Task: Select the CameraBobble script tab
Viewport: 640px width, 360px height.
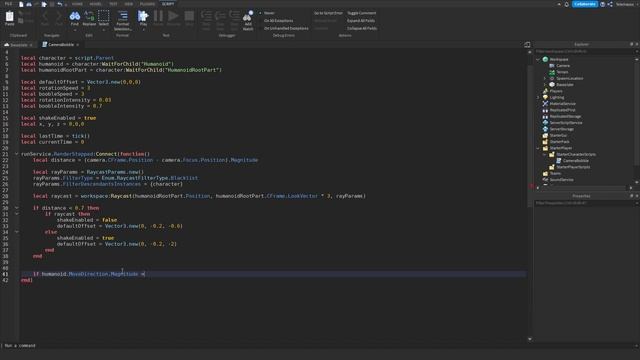Action: (60, 44)
